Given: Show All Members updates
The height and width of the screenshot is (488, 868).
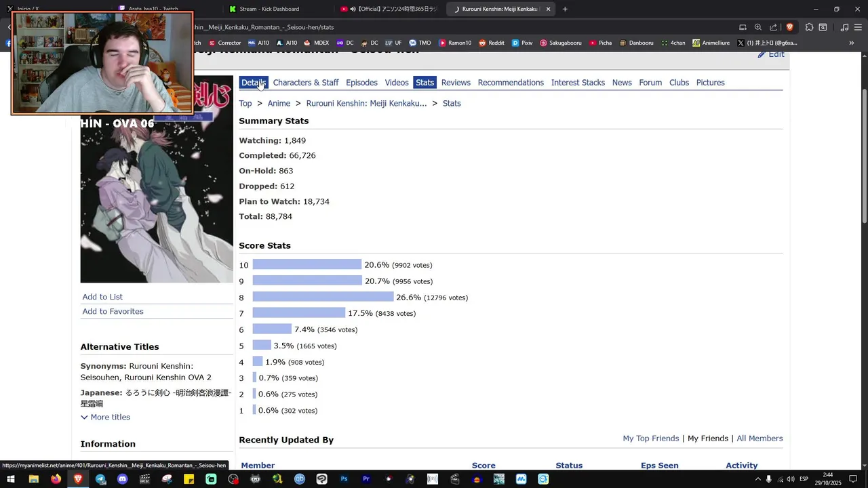Looking at the screenshot, I should [x=759, y=439].
